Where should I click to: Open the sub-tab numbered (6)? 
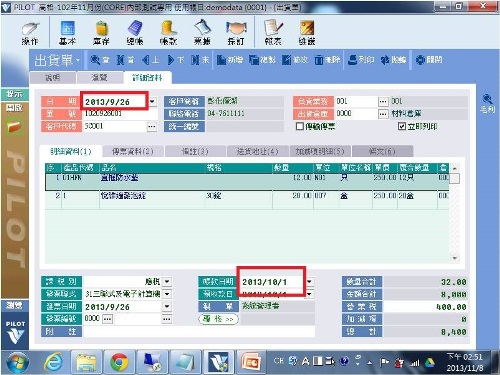[x=382, y=151]
